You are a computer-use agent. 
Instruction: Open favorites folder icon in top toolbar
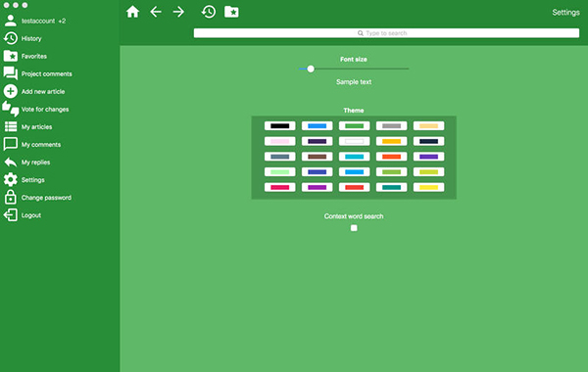(x=231, y=12)
